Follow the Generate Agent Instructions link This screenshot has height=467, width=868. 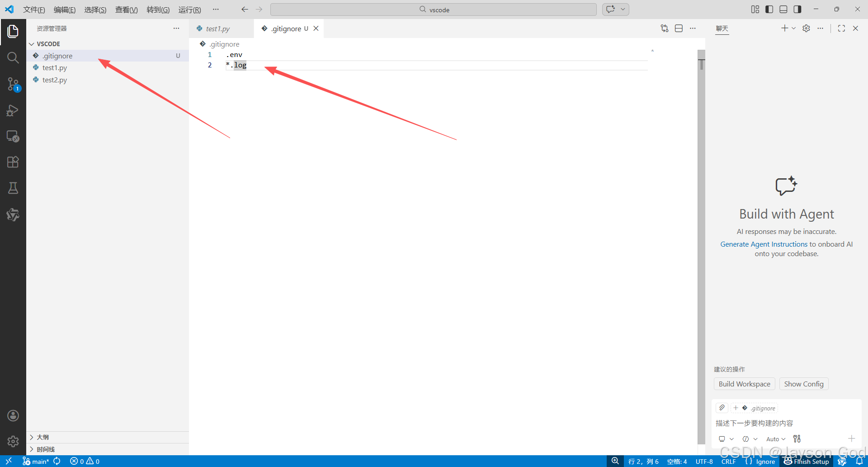pos(764,244)
